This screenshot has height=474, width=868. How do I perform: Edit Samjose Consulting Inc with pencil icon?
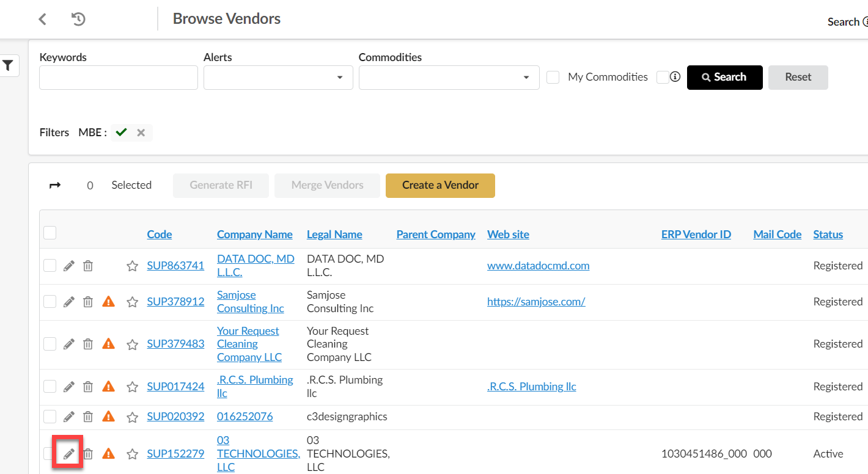point(69,302)
